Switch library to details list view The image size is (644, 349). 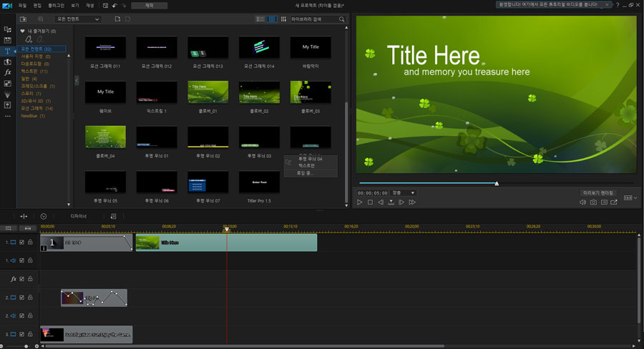[x=260, y=19]
